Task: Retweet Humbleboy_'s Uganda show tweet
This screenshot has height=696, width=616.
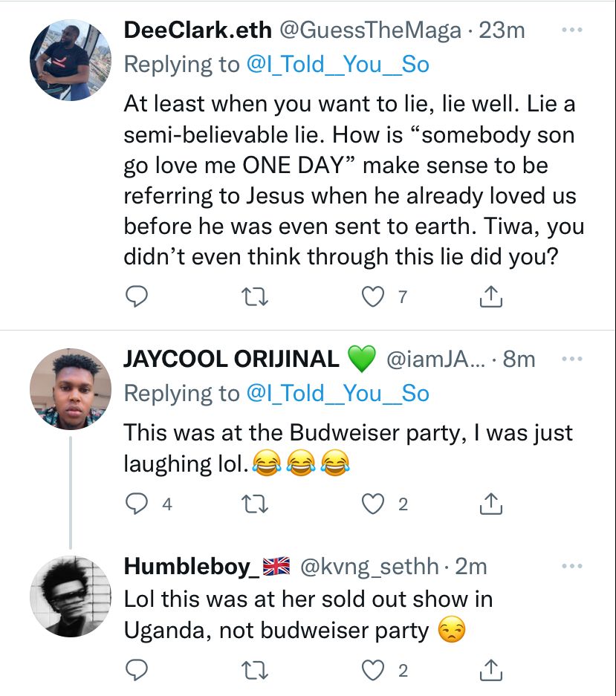Action: 254,671
